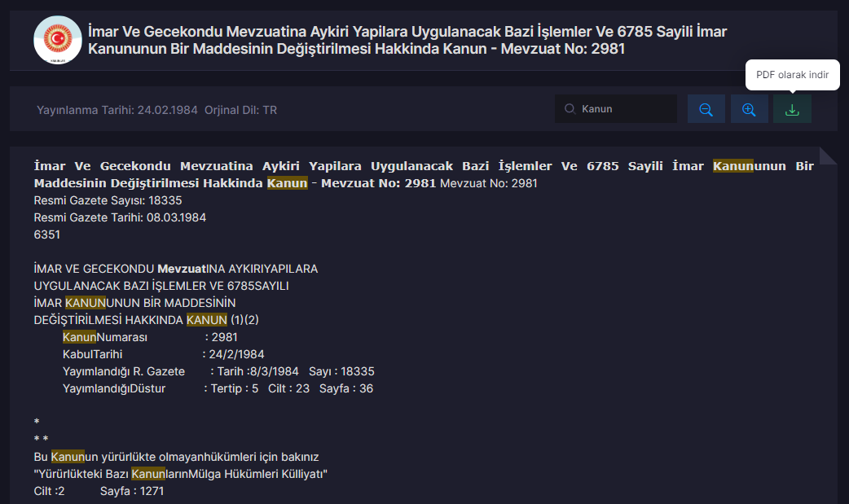Click the magnifier icon in the search box
Image resolution: width=849 pixels, height=504 pixels.
(570, 109)
